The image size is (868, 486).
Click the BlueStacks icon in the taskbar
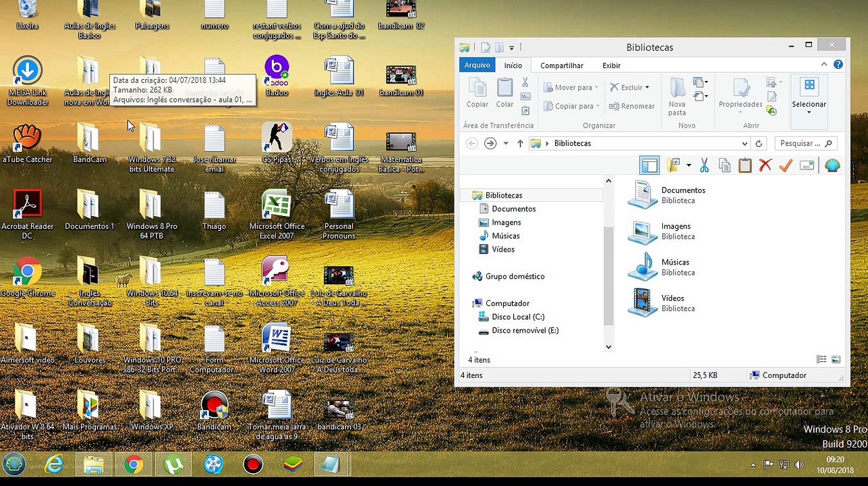click(x=293, y=464)
